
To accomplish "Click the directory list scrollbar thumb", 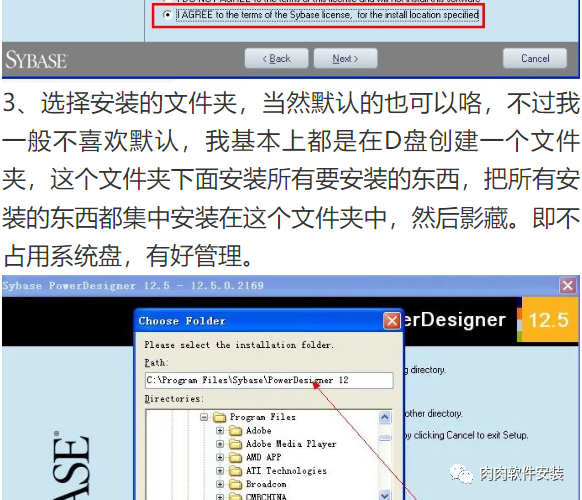I will click(385, 438).
